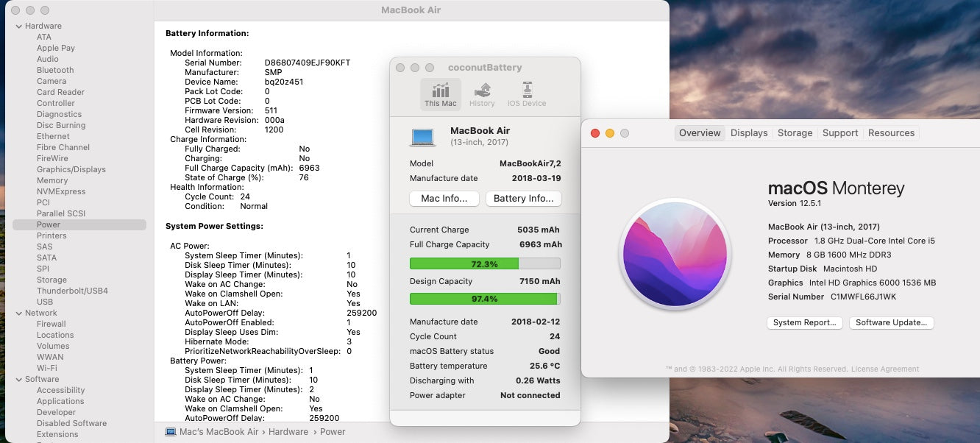Screen dimensions: 980x443
Task: Collapse the Software section disclosure triangle
Action: tap(18, 380)
